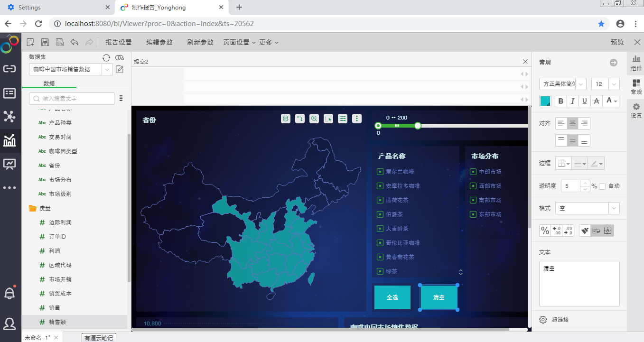Enable the 自动 transparency checkbox

pos(602,186)
